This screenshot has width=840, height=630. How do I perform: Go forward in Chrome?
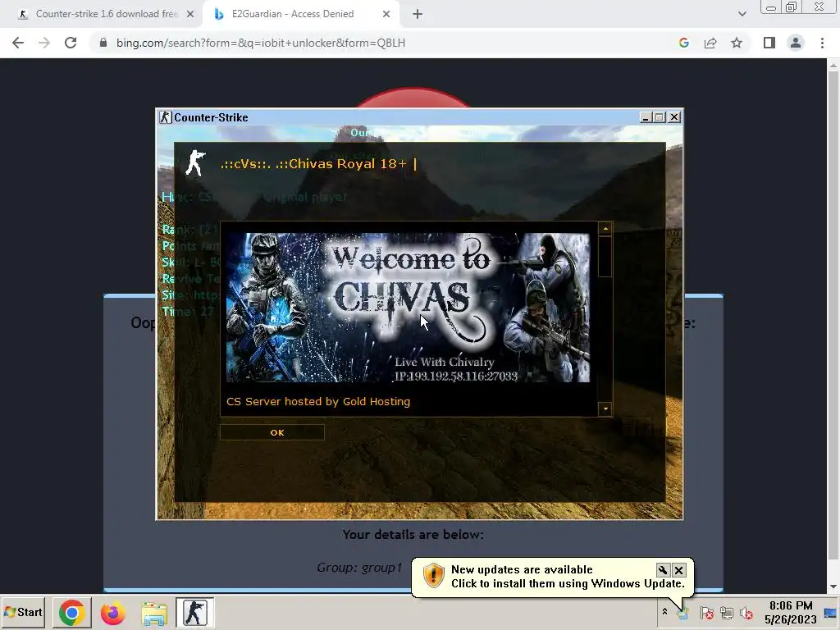pyautogui.click(x=44, y=43)
